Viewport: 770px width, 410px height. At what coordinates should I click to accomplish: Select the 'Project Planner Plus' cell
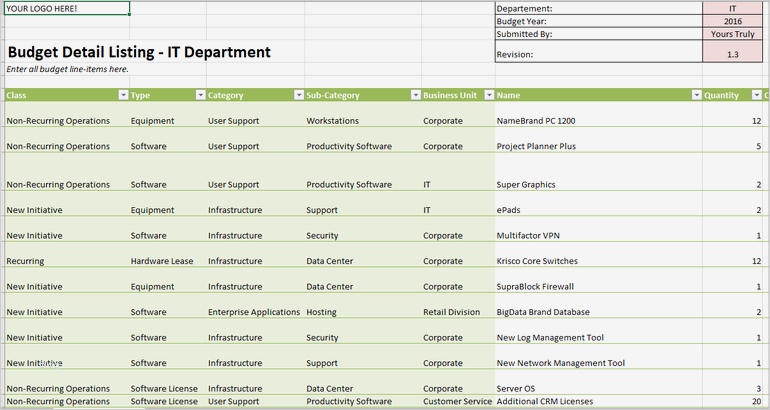point(599,140)
